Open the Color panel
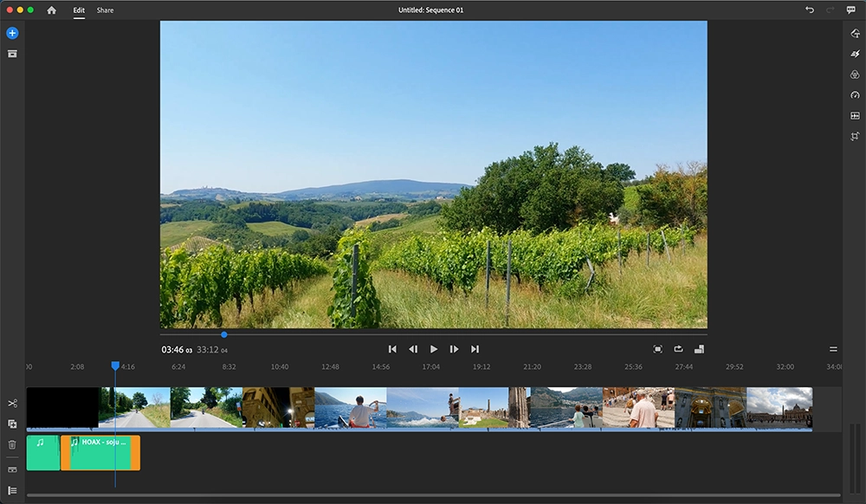866x504 pixels. click(x=855, y=74)
